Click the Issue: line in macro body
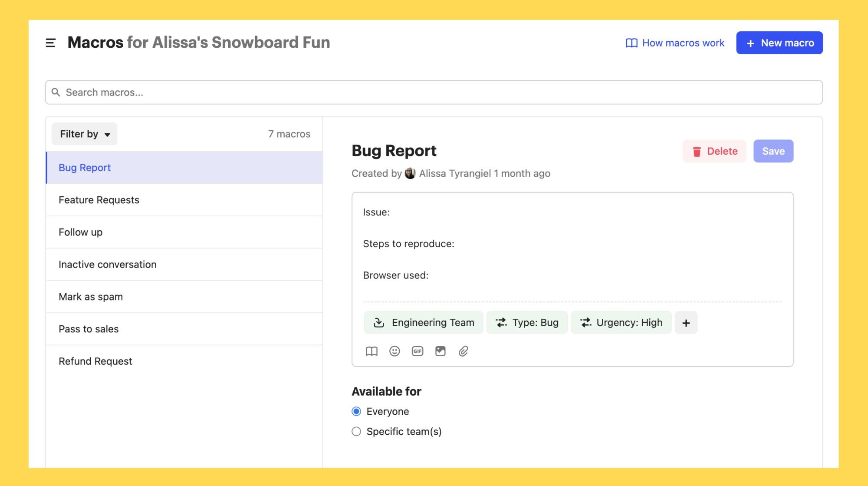 point(376,212)
